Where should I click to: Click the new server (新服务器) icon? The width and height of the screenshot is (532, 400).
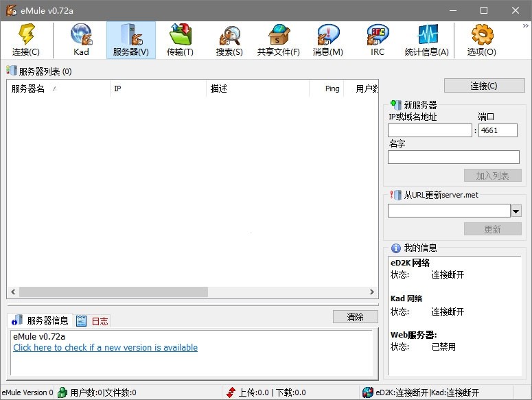pos(395,104)
